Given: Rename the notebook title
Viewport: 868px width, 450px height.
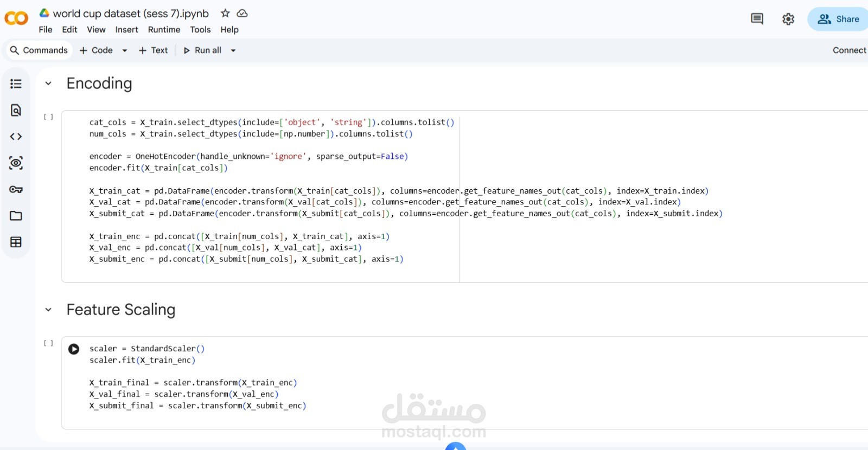Looking at the screenshot, I should 131,14.
